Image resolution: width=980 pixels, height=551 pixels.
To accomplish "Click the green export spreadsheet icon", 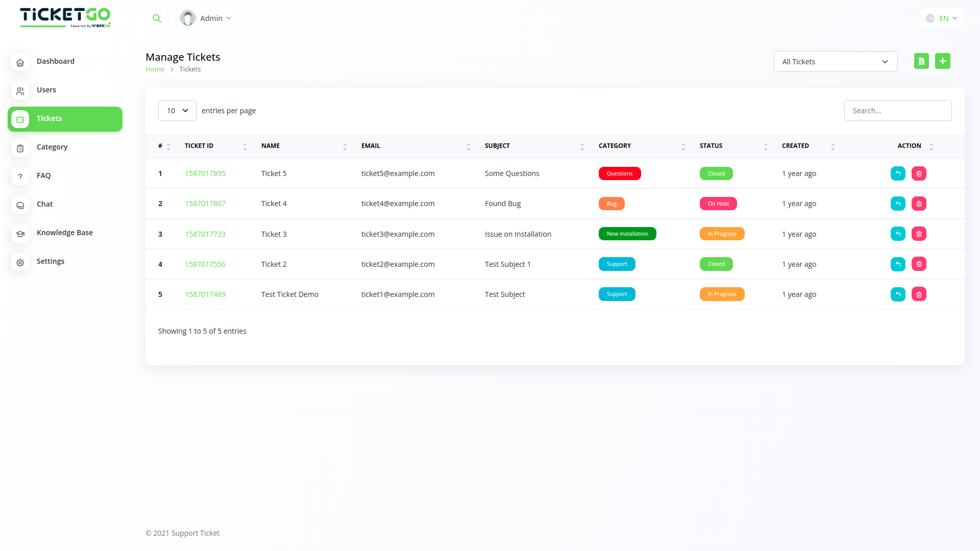I will click(921, 61).
